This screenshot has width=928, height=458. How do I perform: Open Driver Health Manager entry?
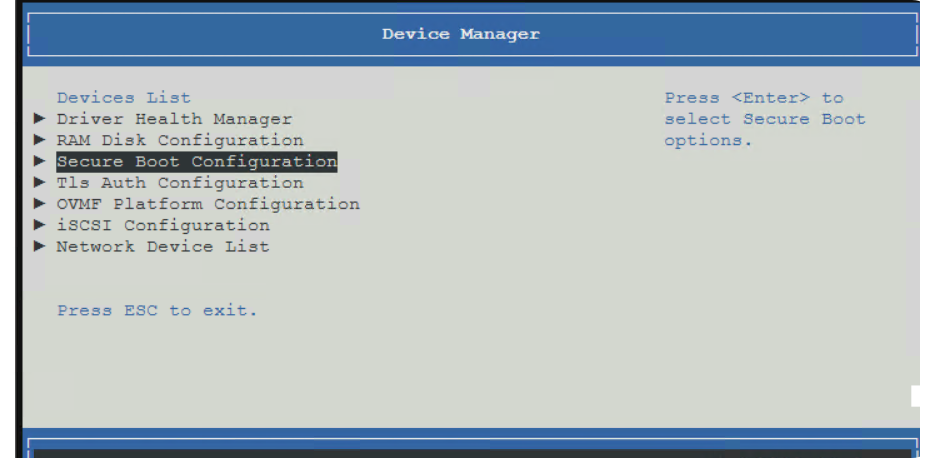(174, 119)
